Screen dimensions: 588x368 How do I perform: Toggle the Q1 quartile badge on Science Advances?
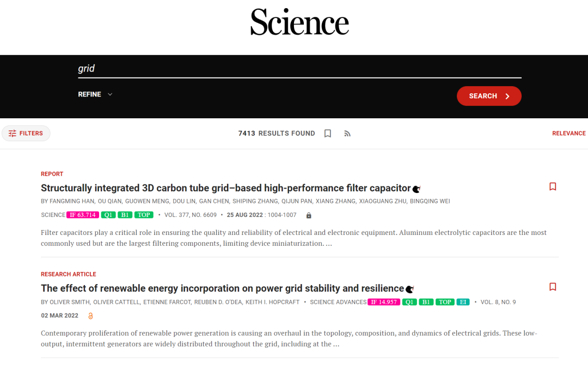coord(409,301)
